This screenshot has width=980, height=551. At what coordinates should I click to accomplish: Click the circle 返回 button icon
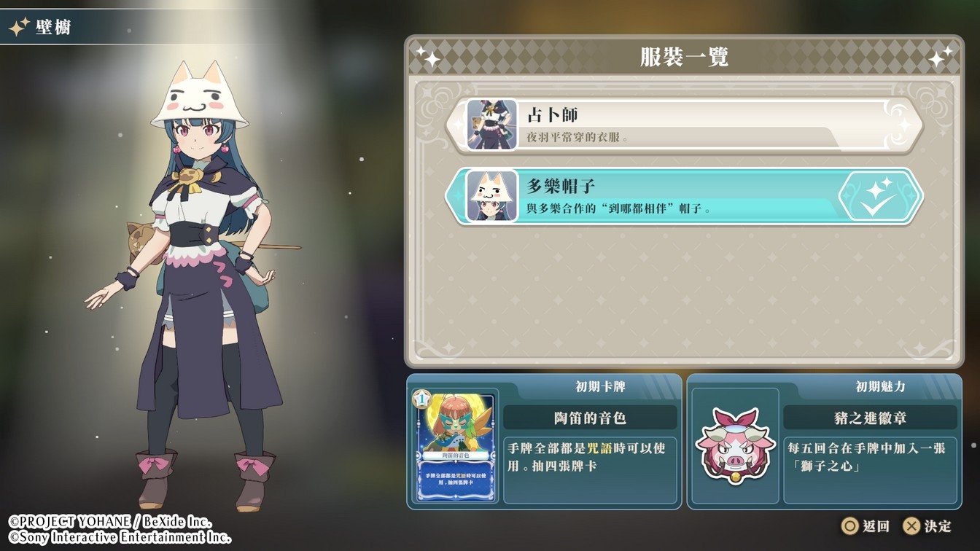849,526
